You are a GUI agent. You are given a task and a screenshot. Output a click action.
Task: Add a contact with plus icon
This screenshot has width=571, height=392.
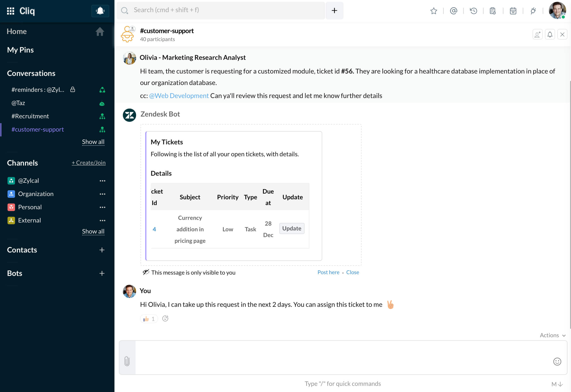(x=102, y=250)
